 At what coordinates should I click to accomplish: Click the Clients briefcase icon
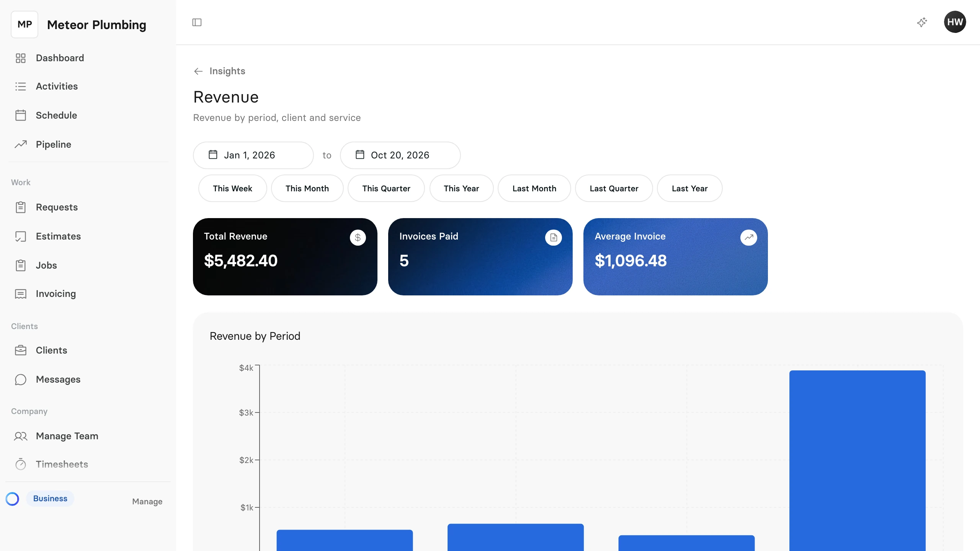pyautogui.click(x=21, y=350)
